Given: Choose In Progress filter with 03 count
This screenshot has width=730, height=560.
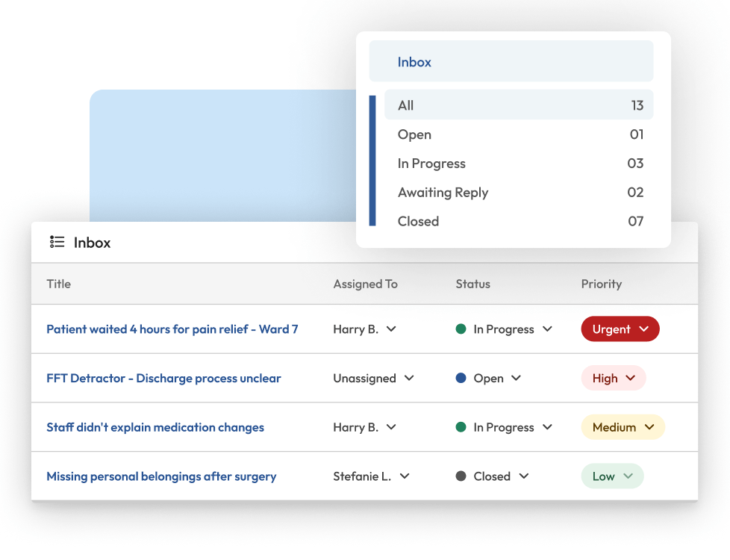Looking at the screenshot, I should (518, 164).
